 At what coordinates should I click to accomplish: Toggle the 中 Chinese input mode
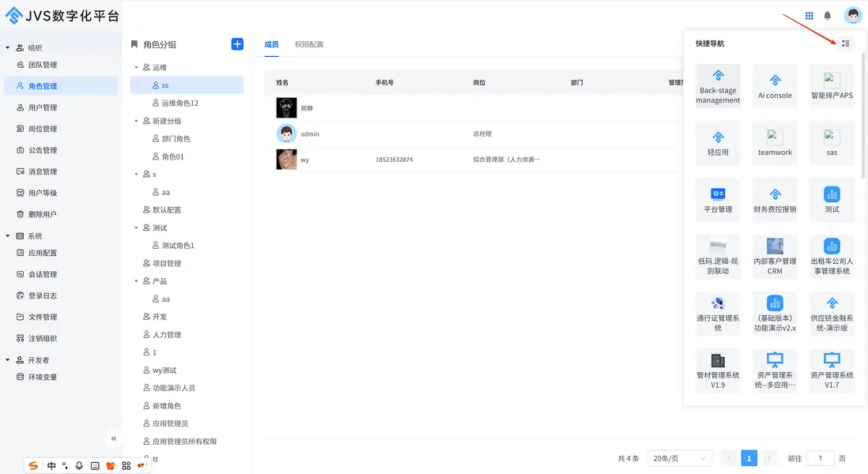point(51,465)
